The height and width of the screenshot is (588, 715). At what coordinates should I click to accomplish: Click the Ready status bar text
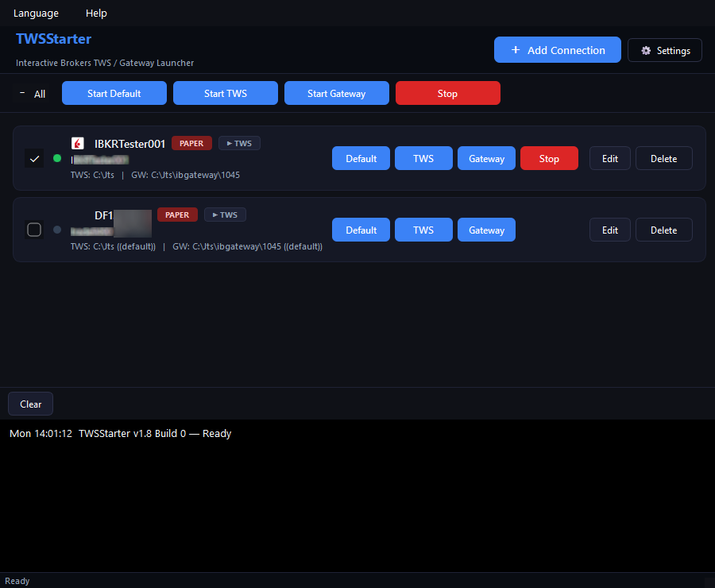point(17,581)
